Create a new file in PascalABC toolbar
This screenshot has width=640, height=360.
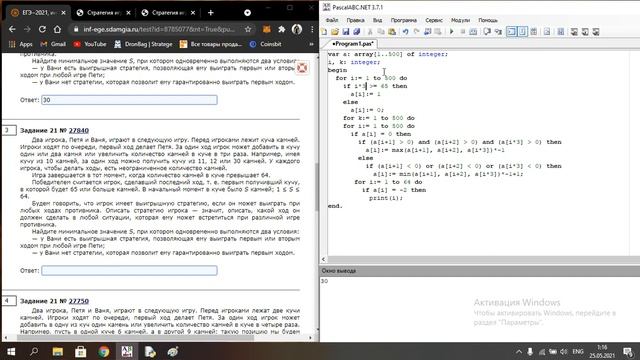click(324, 32)
